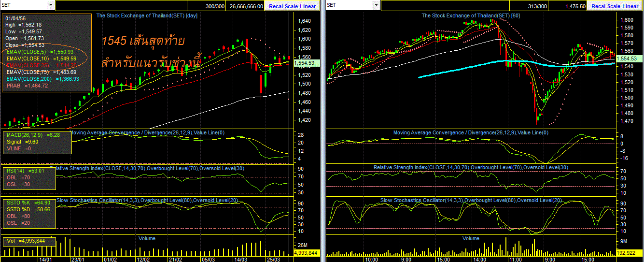The width and height of the screenshot is (644, 262).
Task: Click the Vol =4,993,844 legend value
Action: click(25, 241)
